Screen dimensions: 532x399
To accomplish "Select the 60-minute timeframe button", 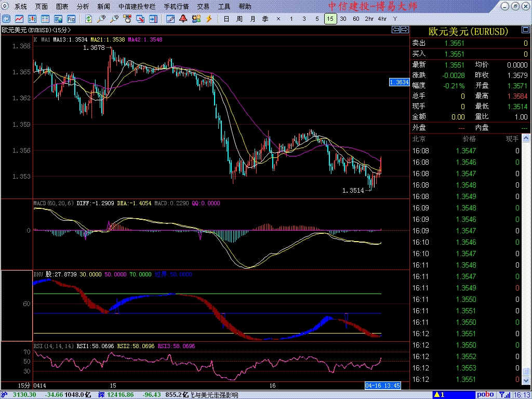I will click(356, 19).
